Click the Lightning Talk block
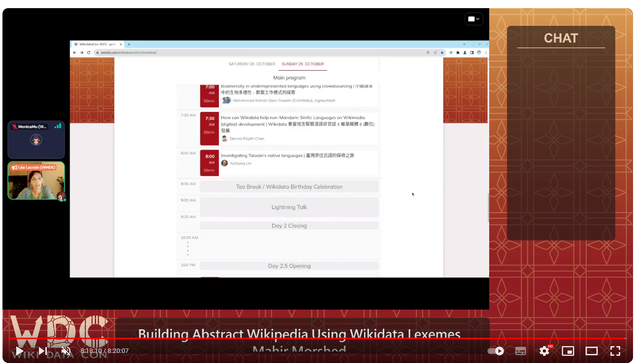 coord(289,207)
